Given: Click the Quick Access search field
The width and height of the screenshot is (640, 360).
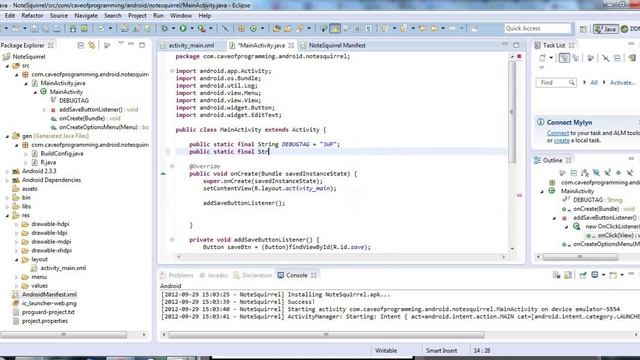Looking at the screenshot, I should pyautogui.click(x=538, y=28).
